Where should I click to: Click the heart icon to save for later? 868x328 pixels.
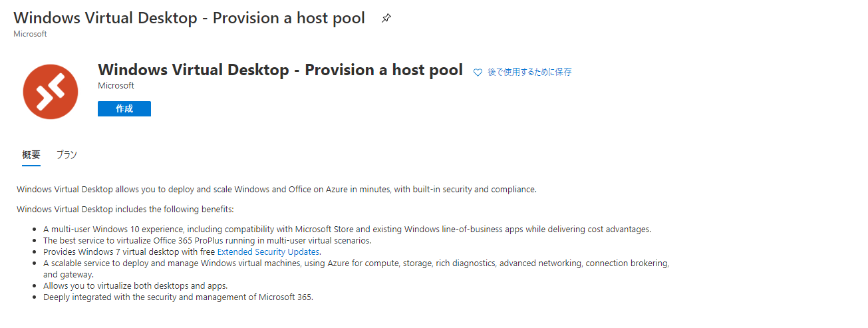478,73
